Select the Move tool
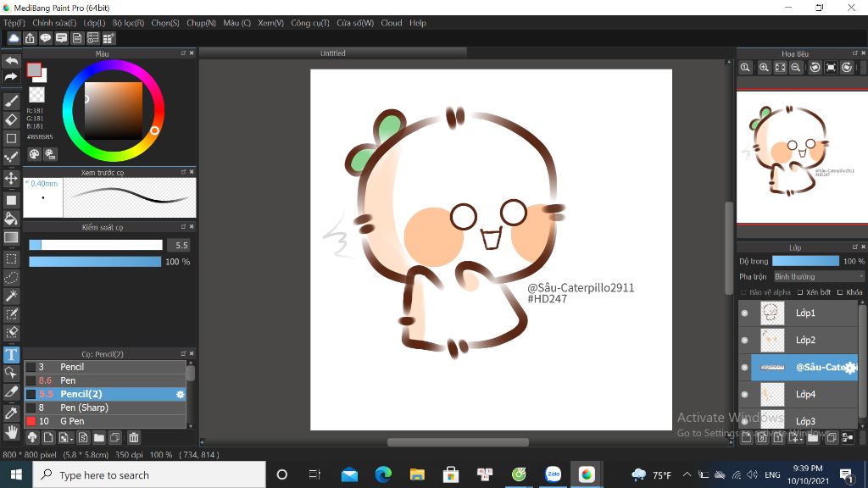Image resolution: width=868 pixels, height=488 pixels. coord(12,178)
